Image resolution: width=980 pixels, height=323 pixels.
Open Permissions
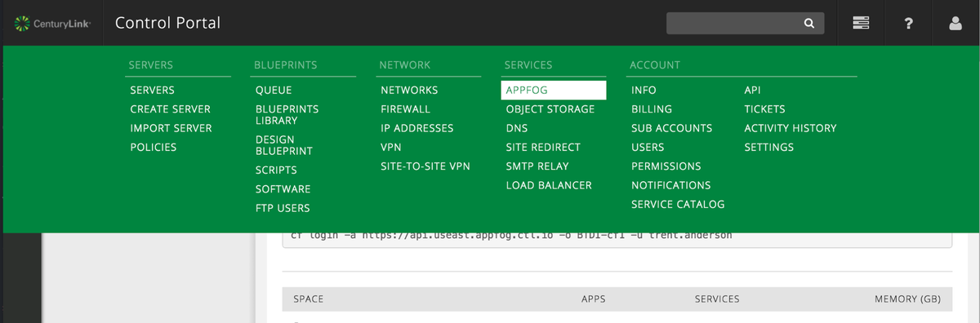click(666, 166)
